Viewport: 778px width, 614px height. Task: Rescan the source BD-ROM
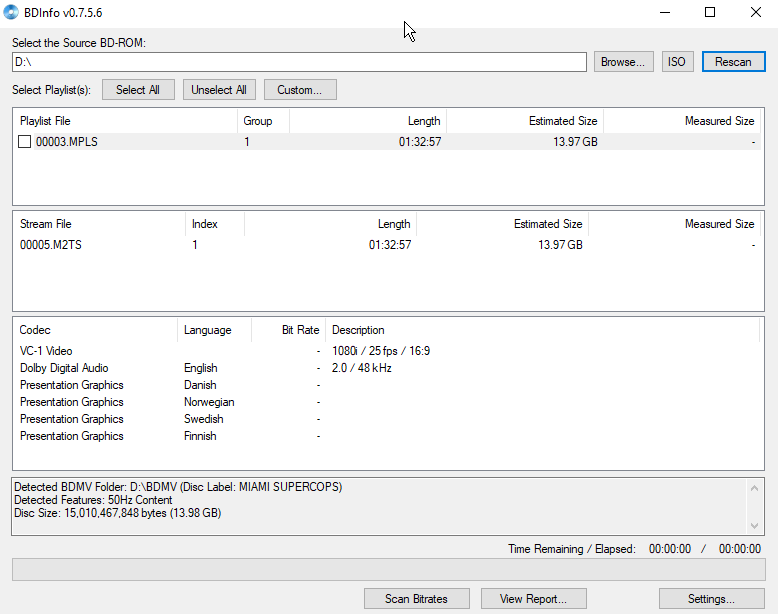[x=733, y=62]
